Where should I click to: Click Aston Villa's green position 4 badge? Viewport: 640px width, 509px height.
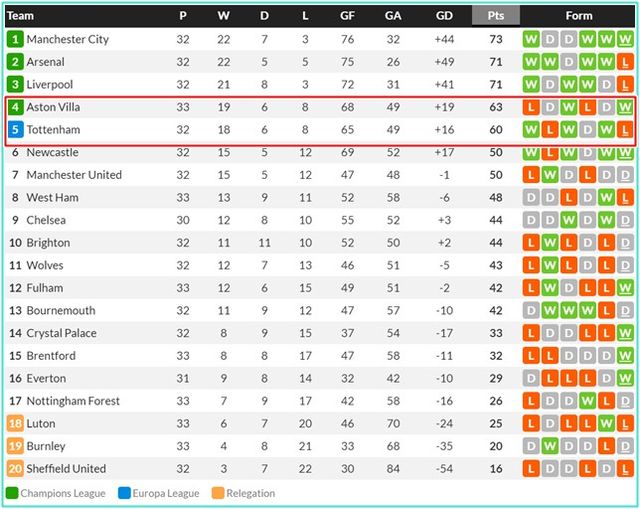[15, 107]
